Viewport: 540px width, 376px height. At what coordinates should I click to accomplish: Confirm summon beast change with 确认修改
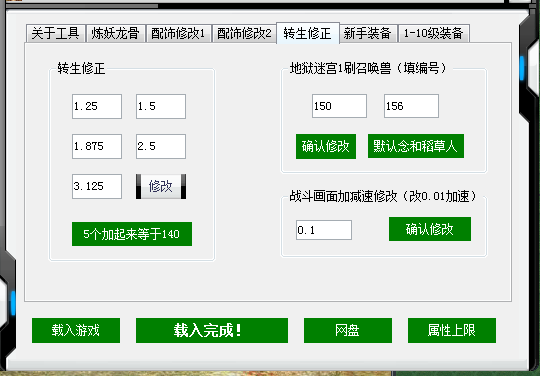tap(326, 146)
